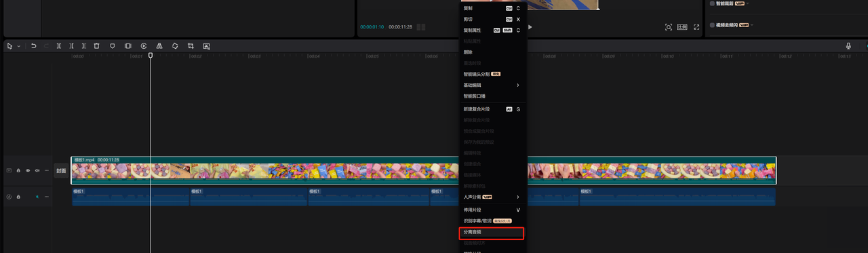Open fullscreen preview icon
Screen dimensions: 868x253
696,27
